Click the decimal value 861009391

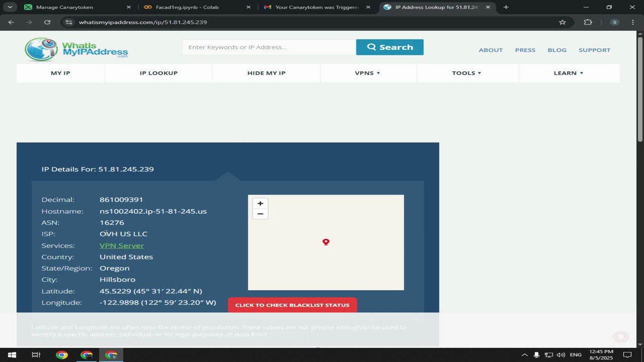(121, 200)
